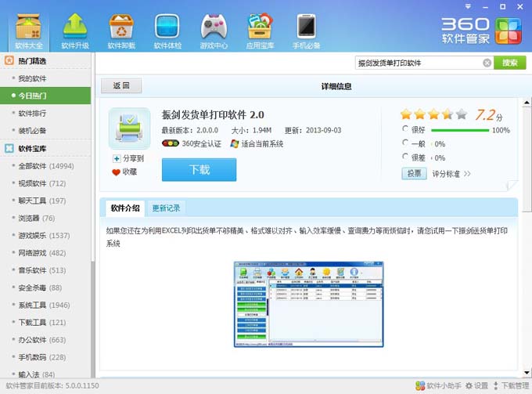Click the 360 软件管家 logo

point(482,31)
